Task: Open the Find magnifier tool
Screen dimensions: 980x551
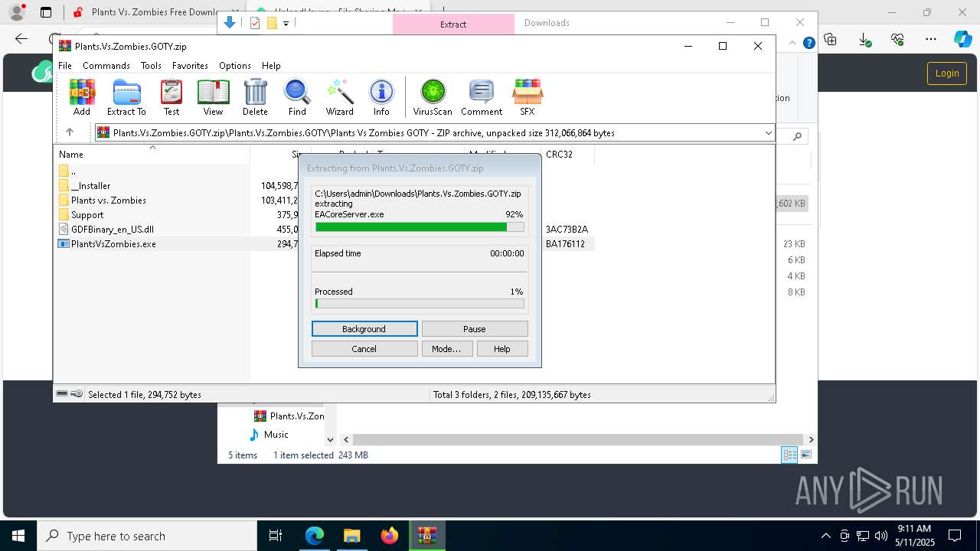Action: 297,97
